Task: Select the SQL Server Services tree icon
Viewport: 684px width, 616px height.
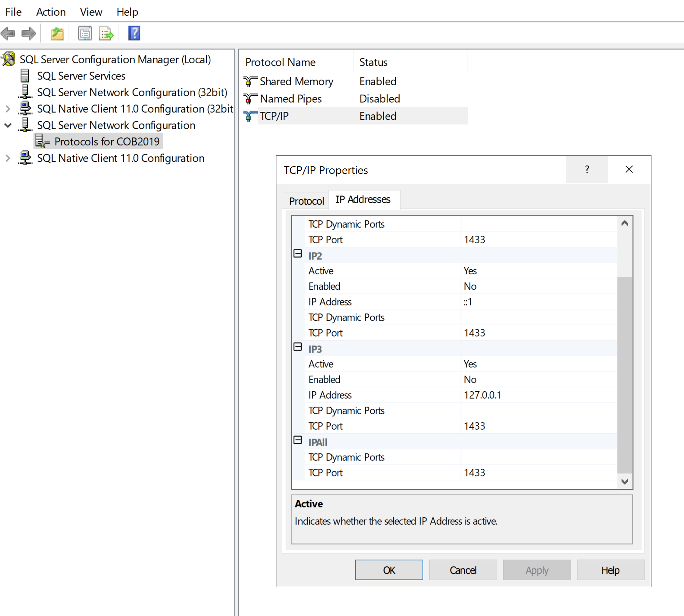Action: (24, 76)
